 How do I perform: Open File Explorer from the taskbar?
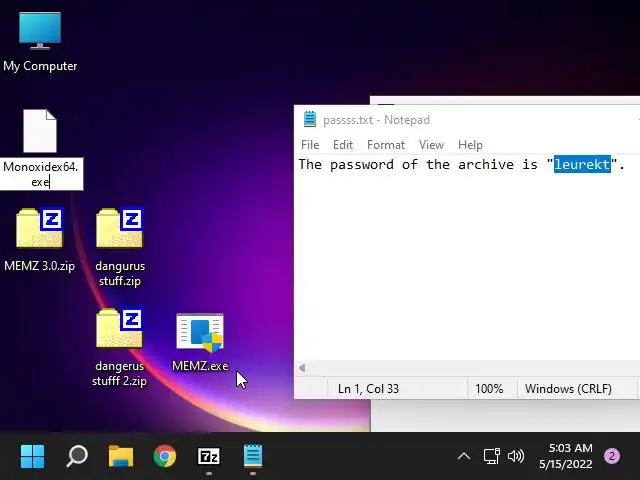[121, 456]
